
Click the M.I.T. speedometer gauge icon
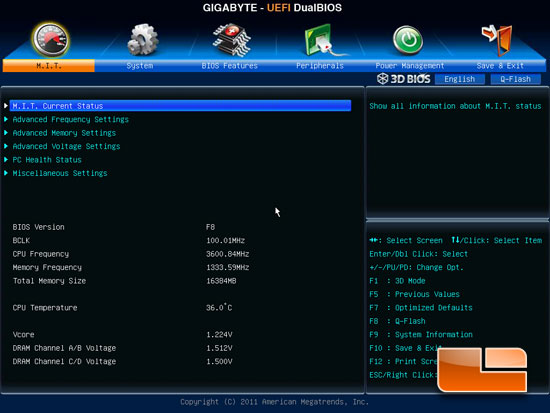[51, 40]
